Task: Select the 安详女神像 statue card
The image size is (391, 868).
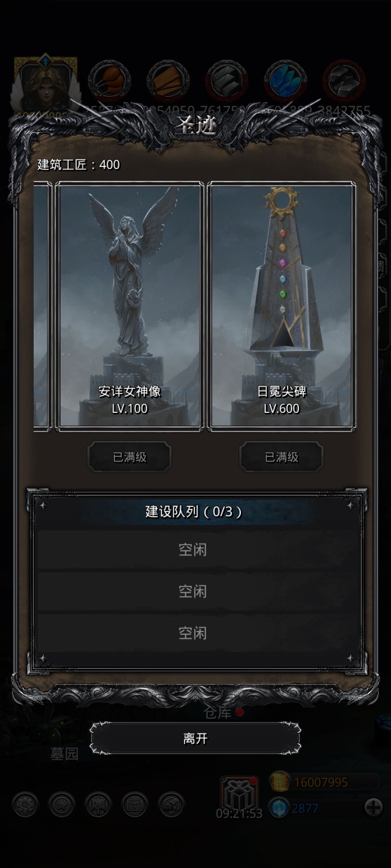Action: point(130,306)
